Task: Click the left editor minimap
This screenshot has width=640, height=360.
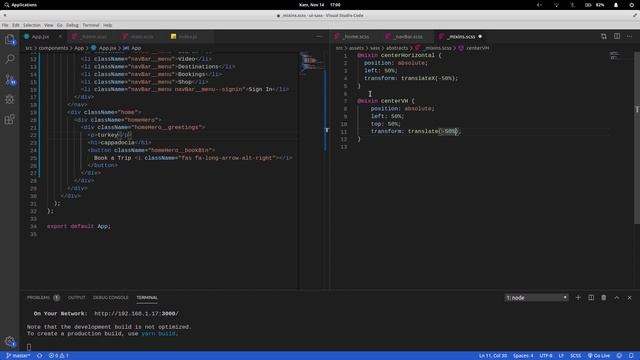Action: click(x=311, y=63)
